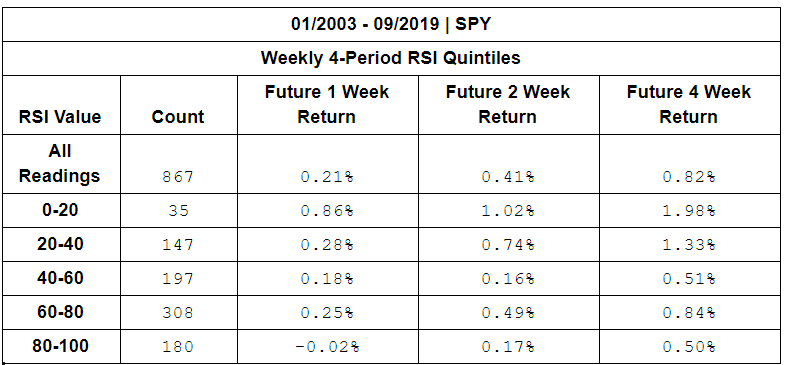Select the 'Future 2 Week Return' header
This screenshot has width=785, height=365.
pyautogui.click(x=508, y=104)
